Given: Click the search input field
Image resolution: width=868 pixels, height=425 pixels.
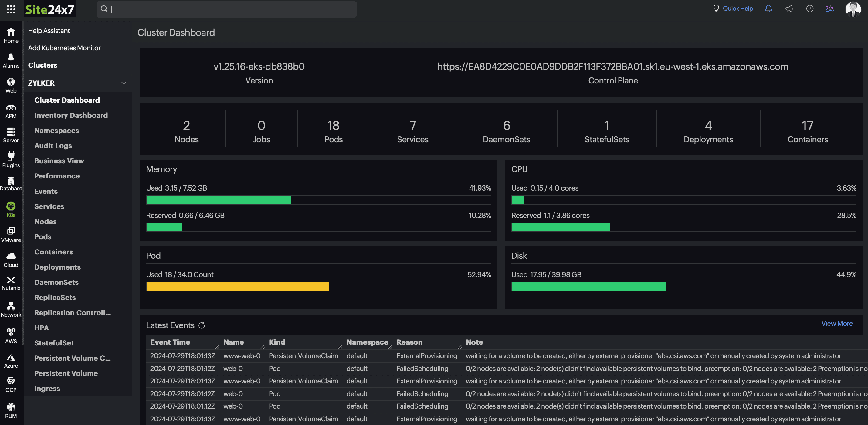Looking at the screenshot, I should click(226, 9).
